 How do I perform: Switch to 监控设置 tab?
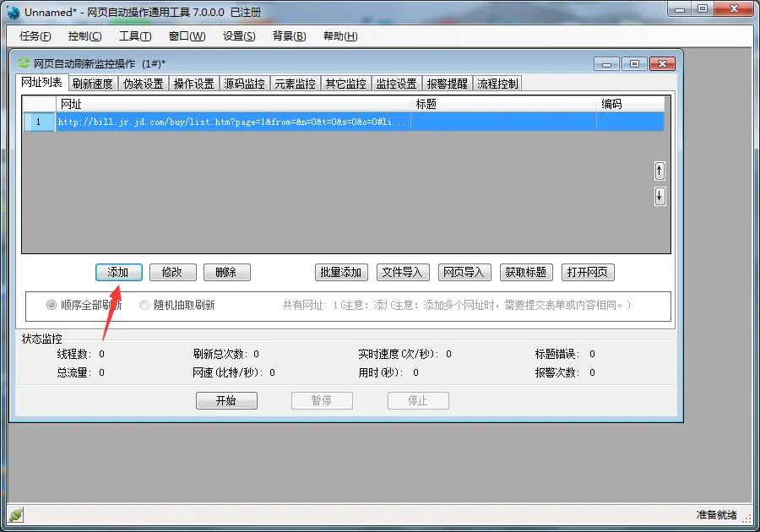click(397, 84)
